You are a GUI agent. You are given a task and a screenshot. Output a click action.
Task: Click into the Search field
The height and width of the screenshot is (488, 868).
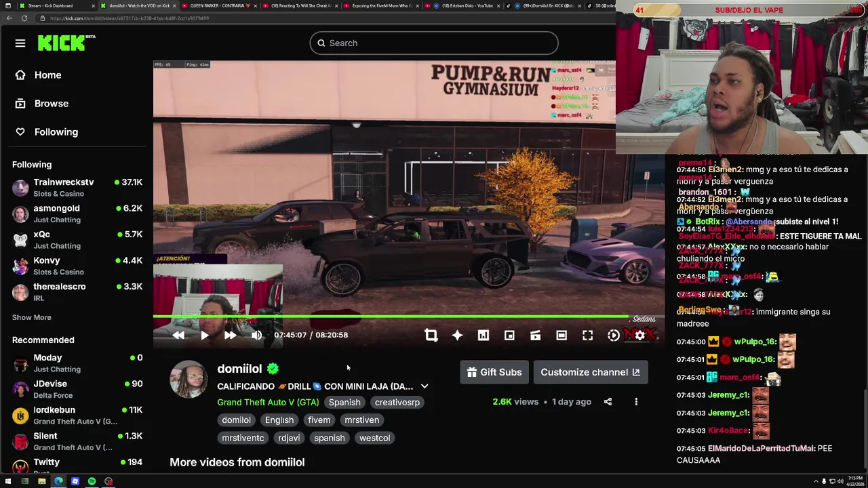[x=434, y=43]
